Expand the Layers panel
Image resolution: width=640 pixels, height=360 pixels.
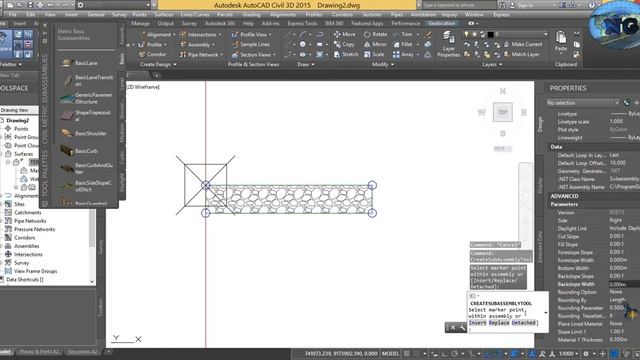492,64
